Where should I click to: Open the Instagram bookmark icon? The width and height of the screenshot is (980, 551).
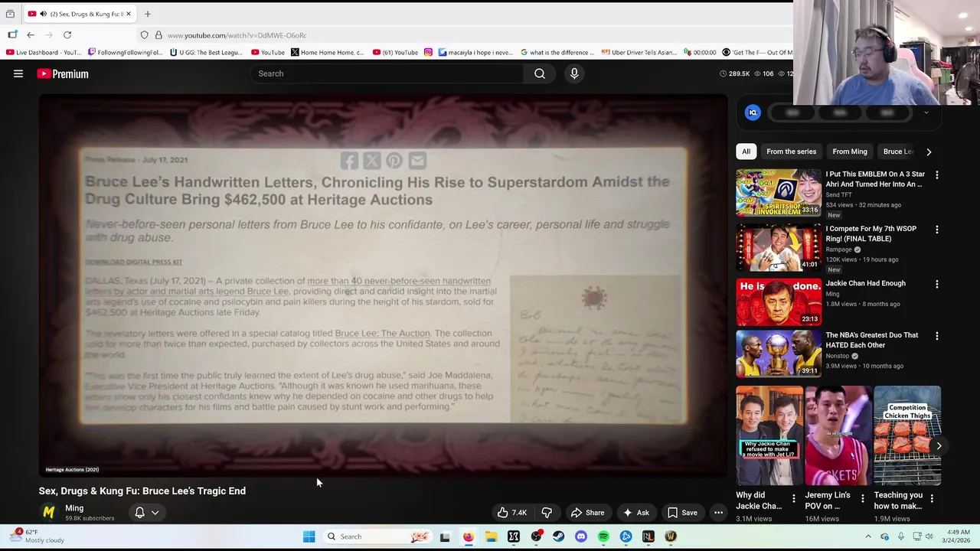[x=428, y=52]
